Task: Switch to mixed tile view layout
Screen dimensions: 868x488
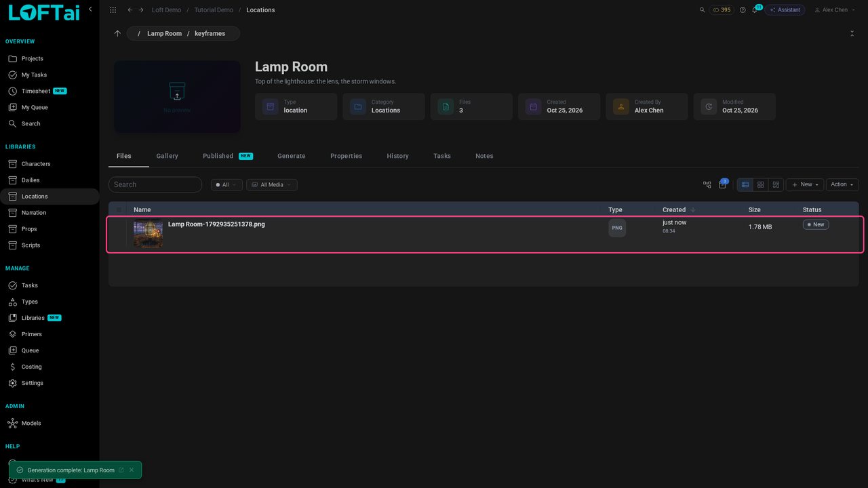Action: [x=776, y=184]
